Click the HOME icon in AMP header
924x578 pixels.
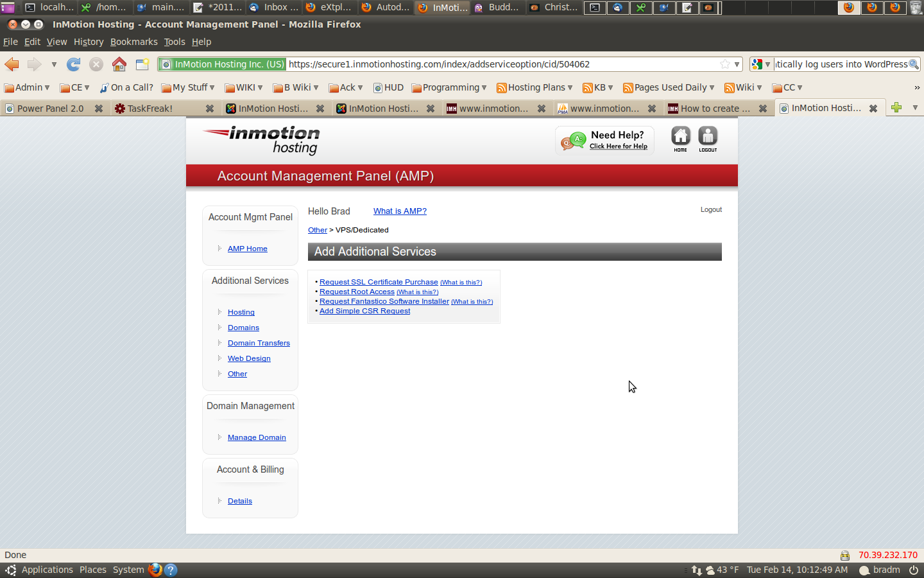coord(681,139)
